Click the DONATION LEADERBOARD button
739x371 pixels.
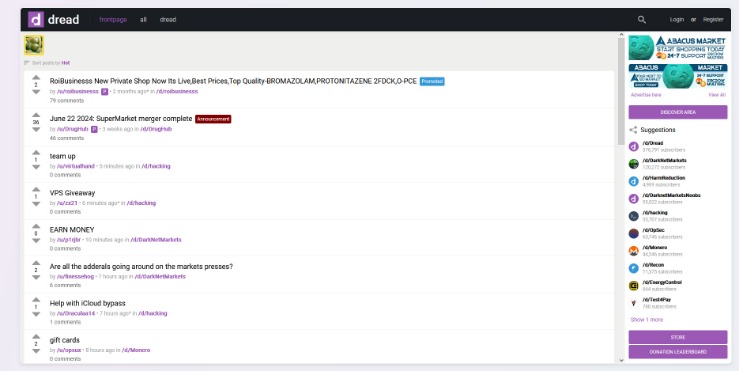click(678, 352)
